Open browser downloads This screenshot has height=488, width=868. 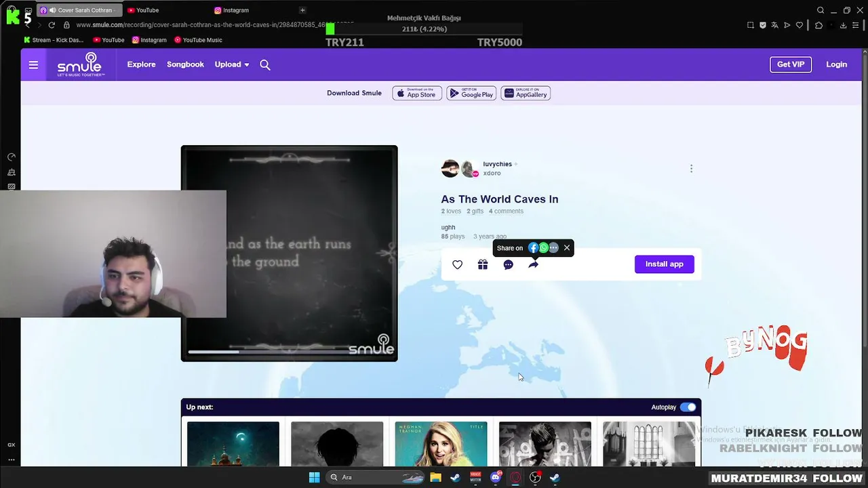pyautogui.click(x=843, y=25)
